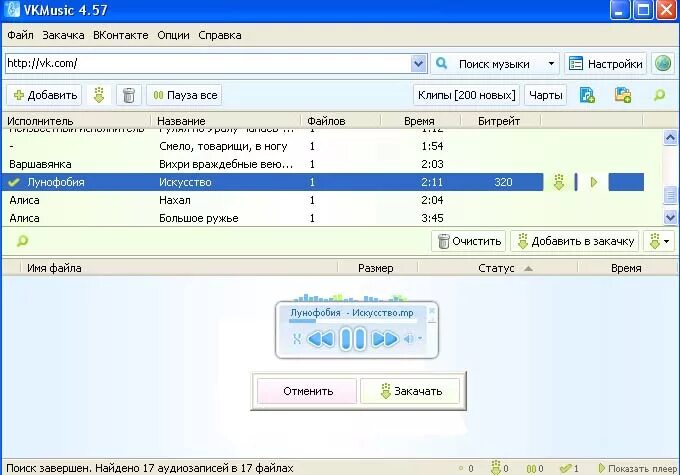Sort by Размер column header
The height and width of the screenshot is (475, 680).
(x=377, y=268)
